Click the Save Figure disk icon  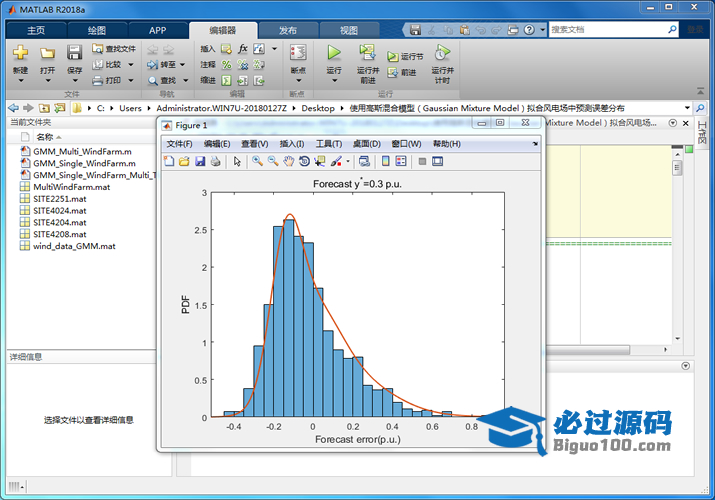coord(200,161)
